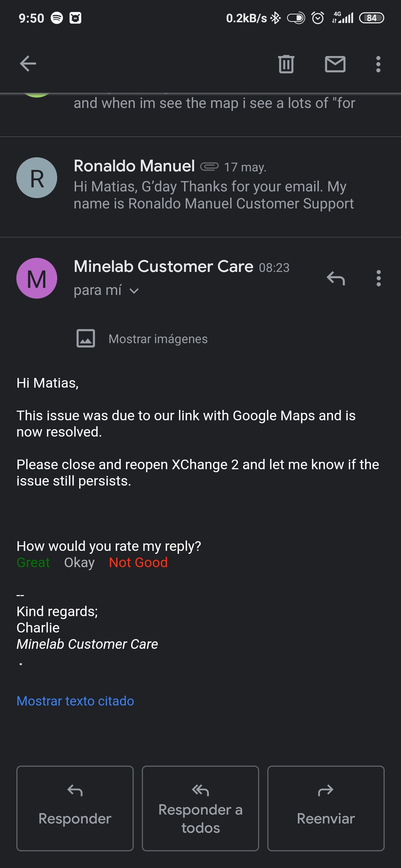Show quoted text via 'Mostrar texto citado'
Viewport: 401px width, 868px height.
click(x=75, y=701)
